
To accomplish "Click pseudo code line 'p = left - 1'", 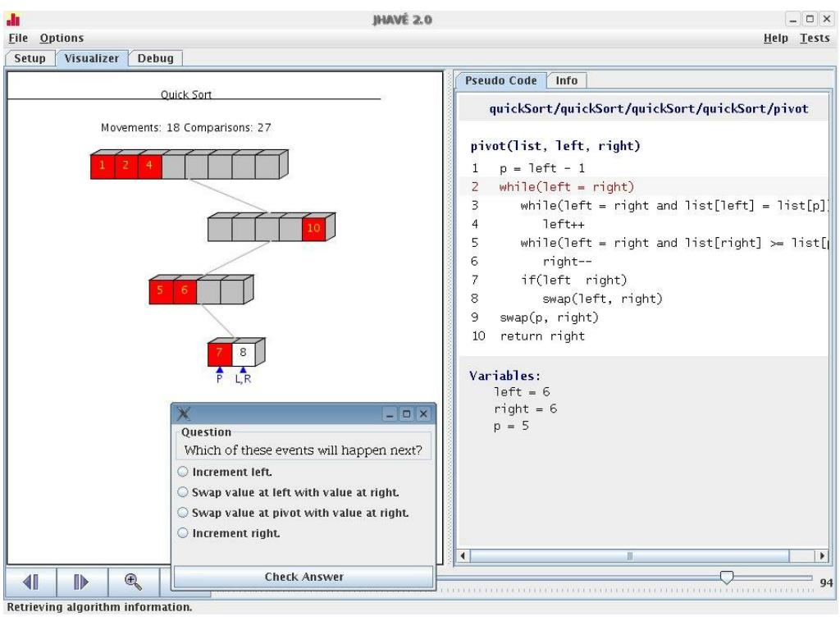I will point(542,168).
